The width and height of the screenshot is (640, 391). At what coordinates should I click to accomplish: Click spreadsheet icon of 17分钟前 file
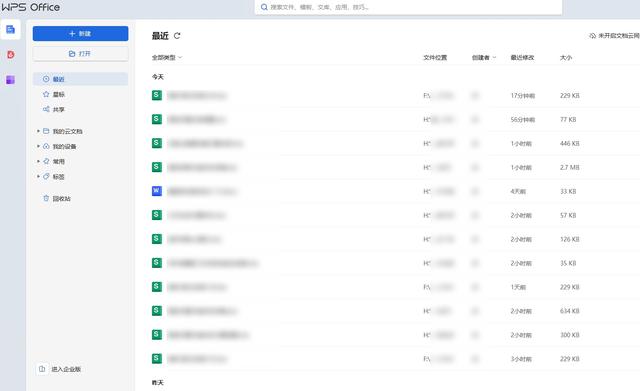pos(157,95)
